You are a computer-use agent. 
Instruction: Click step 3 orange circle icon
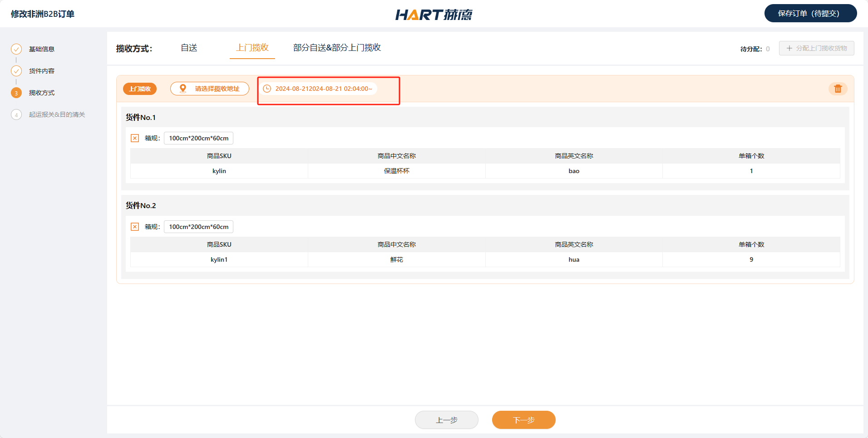[16, 93]
